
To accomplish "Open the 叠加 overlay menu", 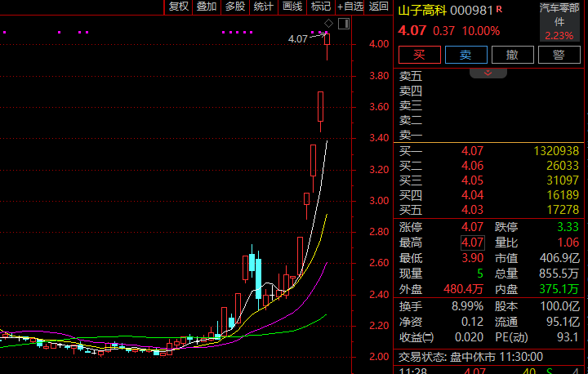I will tap(207, 7).
